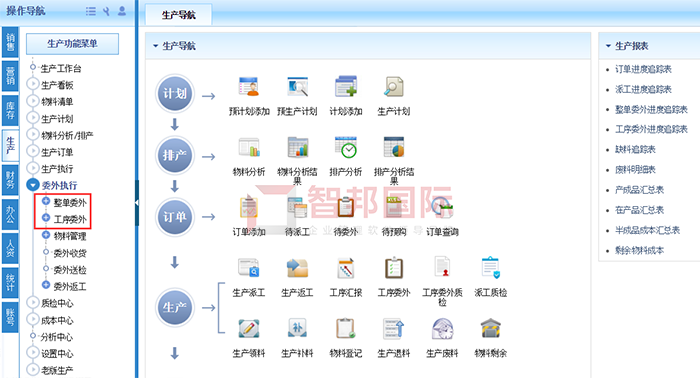700x378 pixels.
Task: Open the 预计划添加 icon
Action: pyautogui.click(x=249, y=87)
